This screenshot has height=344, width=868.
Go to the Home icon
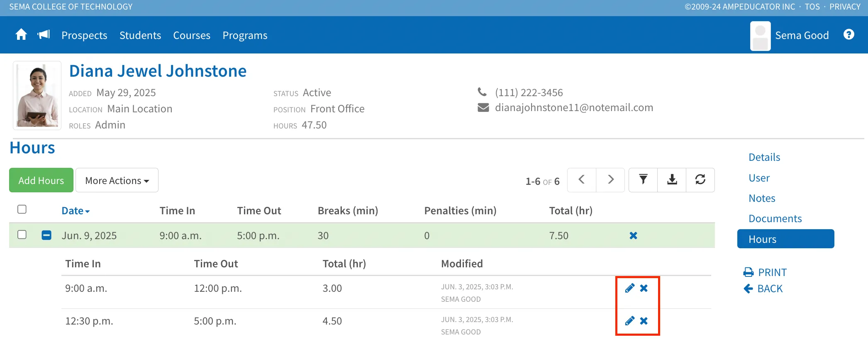tap(21, 35)
